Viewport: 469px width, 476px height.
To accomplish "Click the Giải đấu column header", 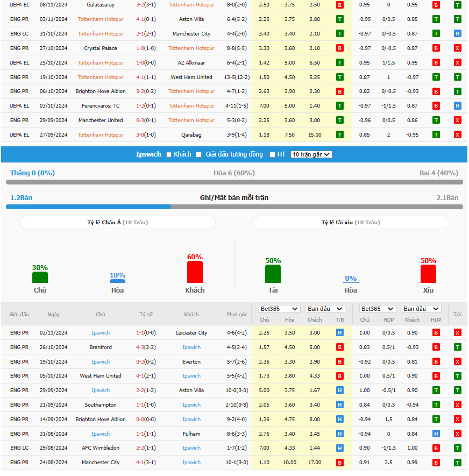I will tap(19, 315).
